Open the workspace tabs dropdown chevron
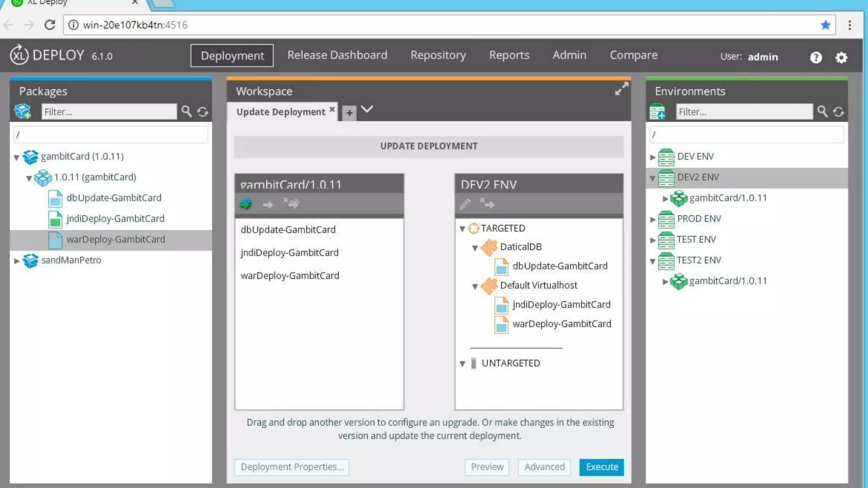 pyautogui.click(x=367, y=110)
